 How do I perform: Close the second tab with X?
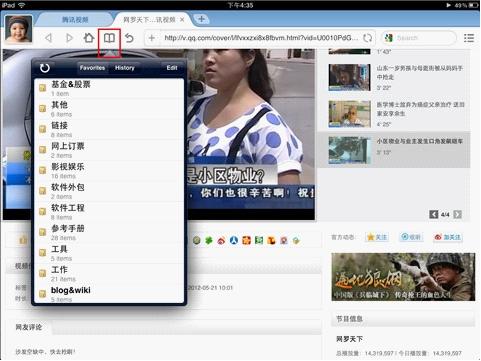(x=182, y=20)
